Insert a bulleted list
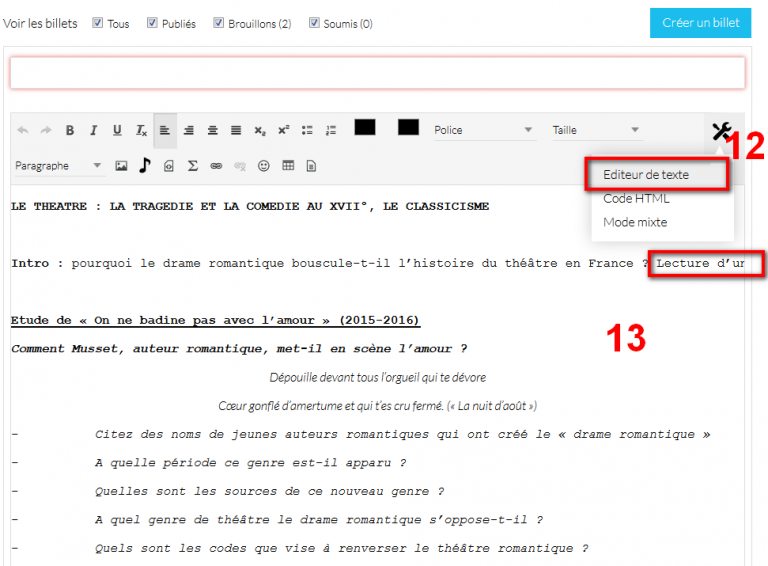Viewport: 768px width, 566px height. tap(307, 130)
